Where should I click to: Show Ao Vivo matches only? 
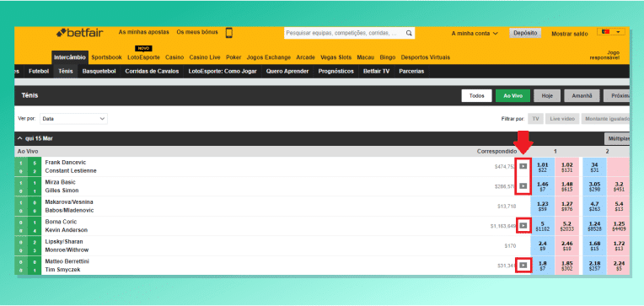point(513,96)
